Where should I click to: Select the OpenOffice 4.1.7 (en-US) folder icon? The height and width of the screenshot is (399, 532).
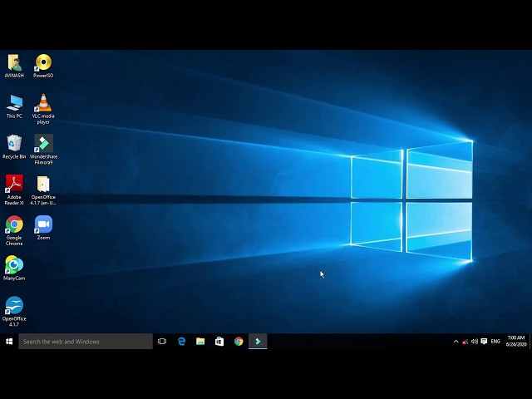pos(43,190)
